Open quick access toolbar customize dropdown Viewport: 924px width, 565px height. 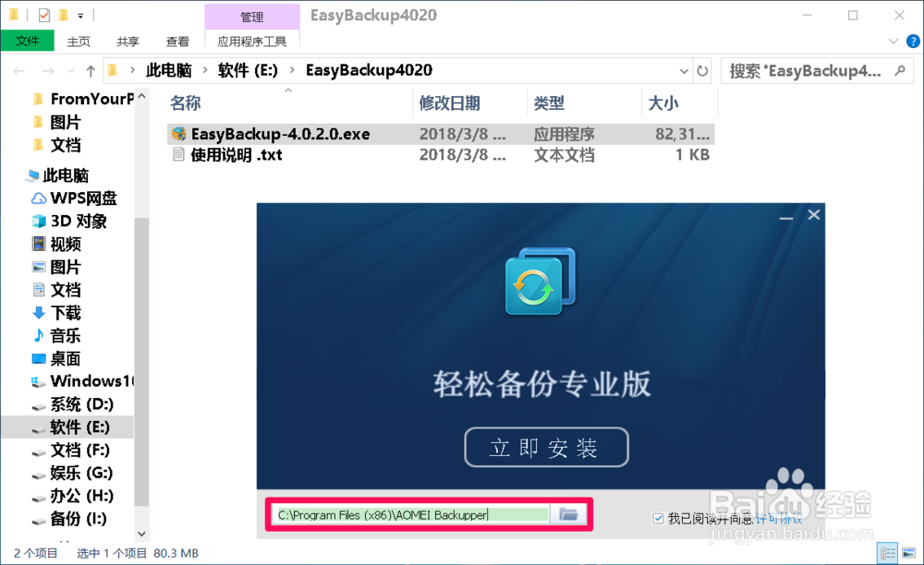point(80,16)
